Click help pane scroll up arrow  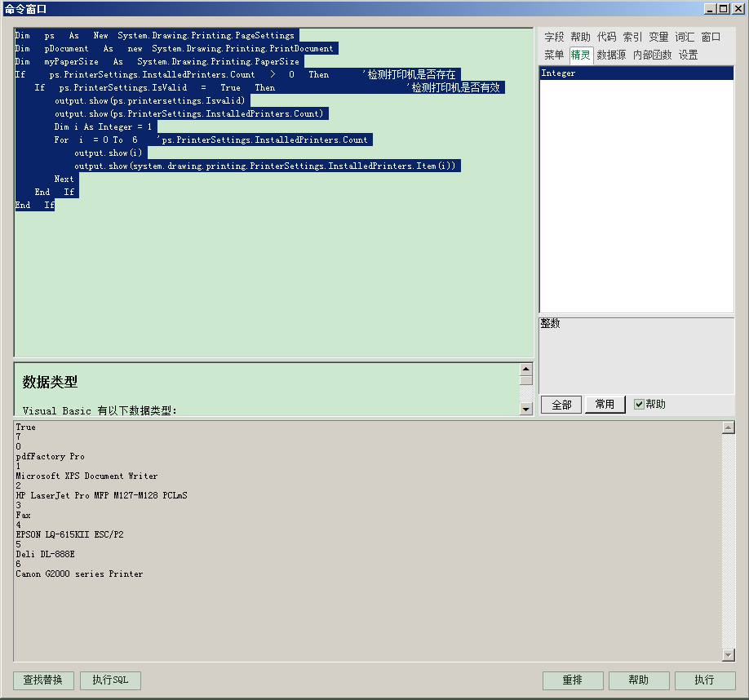[526, 369]
